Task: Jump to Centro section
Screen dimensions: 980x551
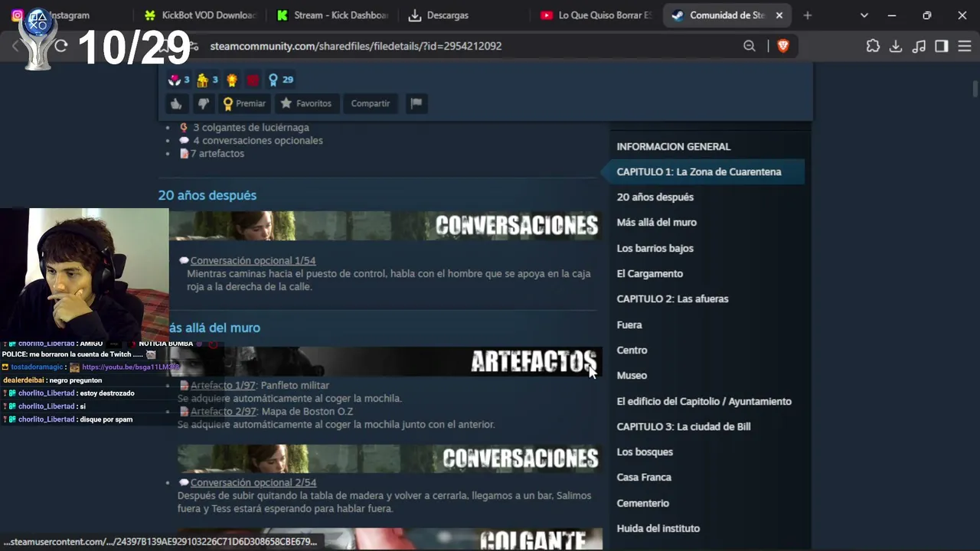Action: [x=632, y=350]
